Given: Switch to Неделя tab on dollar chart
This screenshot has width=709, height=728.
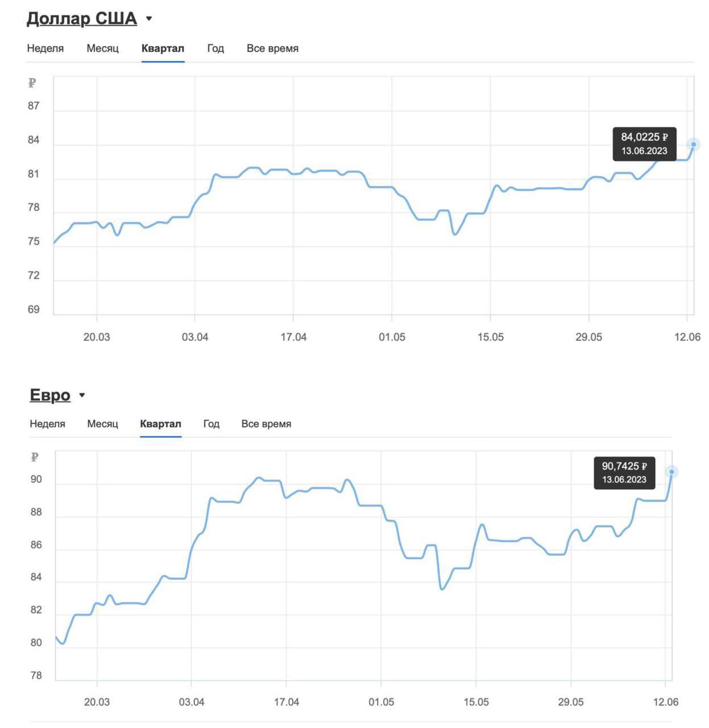Looking at the screenshot, I should click(x=45, y=48).
